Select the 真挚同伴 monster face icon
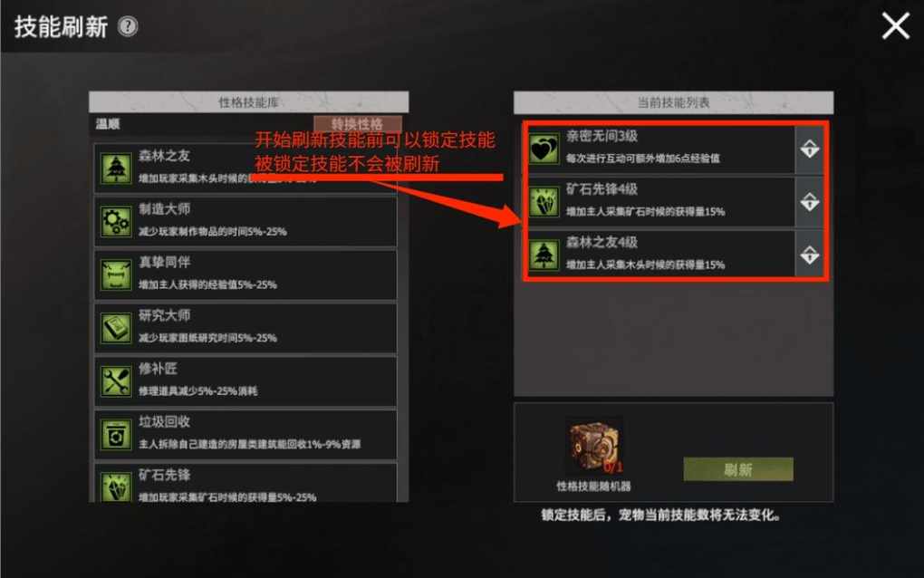Viewport: 924px width, 578px height. point(116,275)
